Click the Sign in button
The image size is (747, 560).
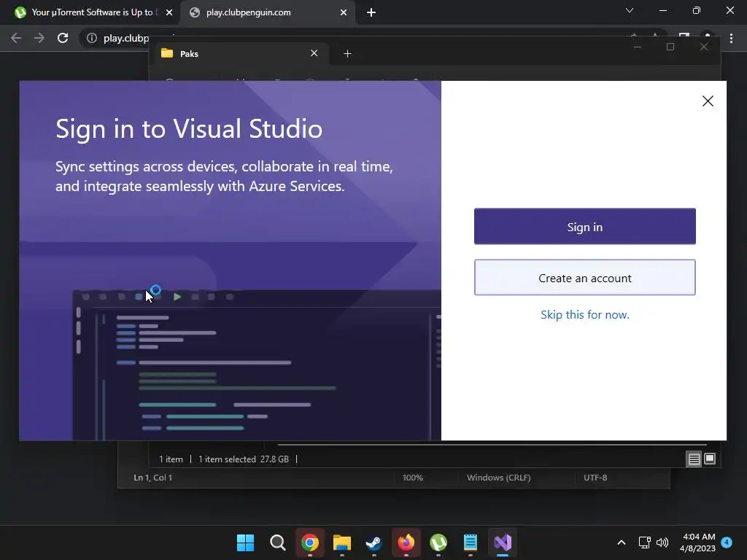point(584,226)
